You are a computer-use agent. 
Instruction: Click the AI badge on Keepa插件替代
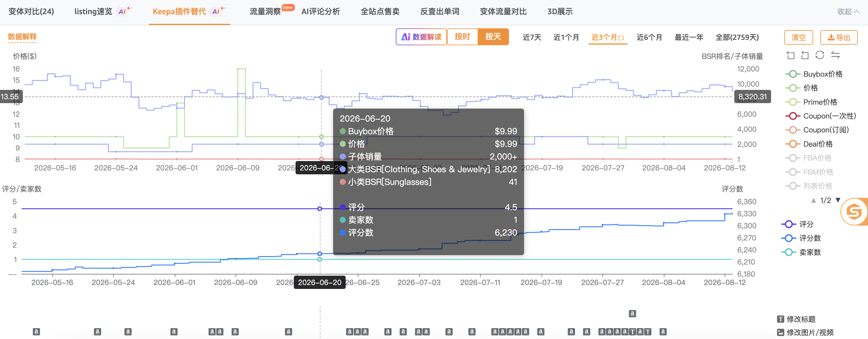click(x=218, y=11)
